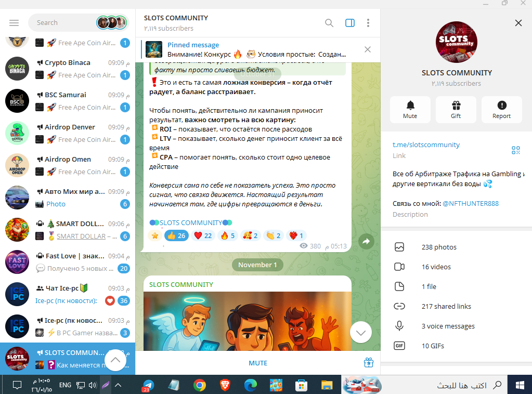This screenshot has height=394, width=532.
Task: Open the Airdrop Denver chat
Action: point(68,133)
